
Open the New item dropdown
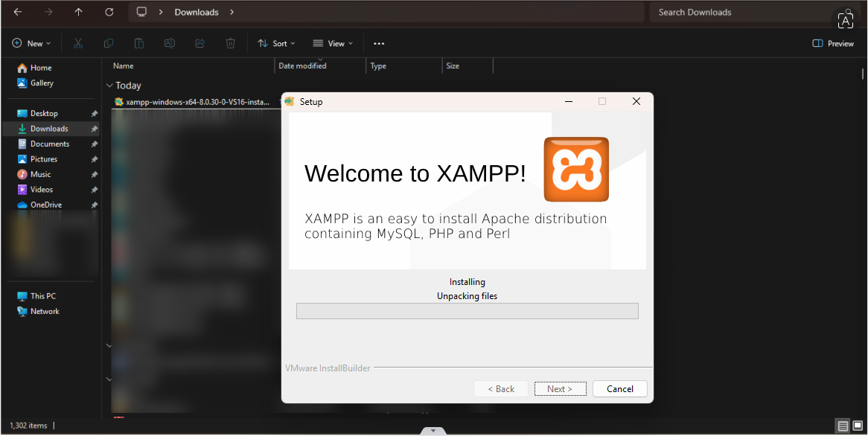pos(31,43)
